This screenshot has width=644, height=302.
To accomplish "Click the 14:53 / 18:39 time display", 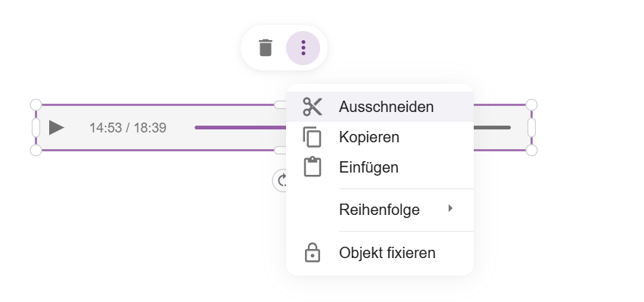I will point(128,128).
